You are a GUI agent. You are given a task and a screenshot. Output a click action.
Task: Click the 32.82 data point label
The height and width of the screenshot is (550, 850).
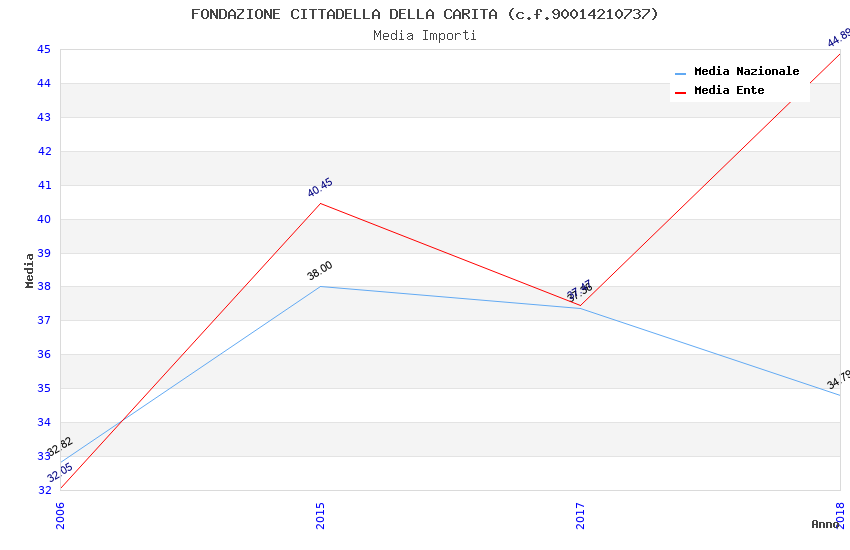(60, 447)
